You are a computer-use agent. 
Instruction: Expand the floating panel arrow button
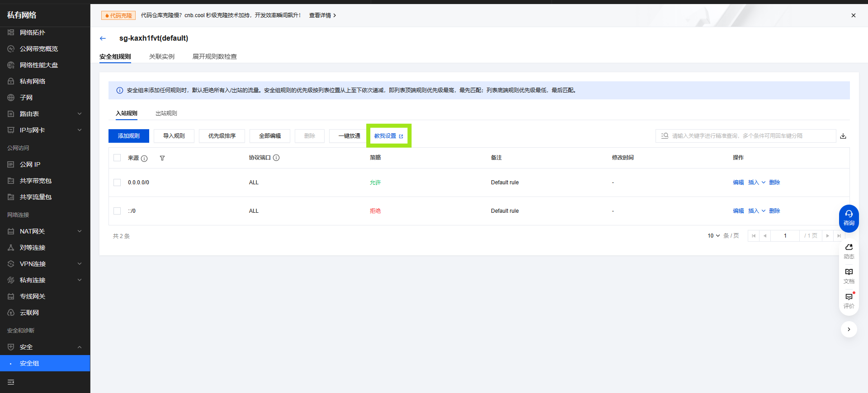pos(849,329)
